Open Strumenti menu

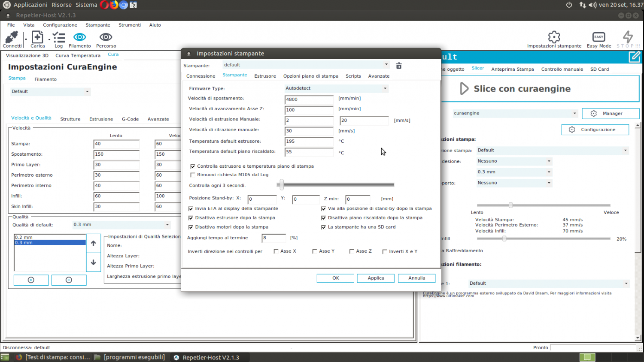(130, 25)
